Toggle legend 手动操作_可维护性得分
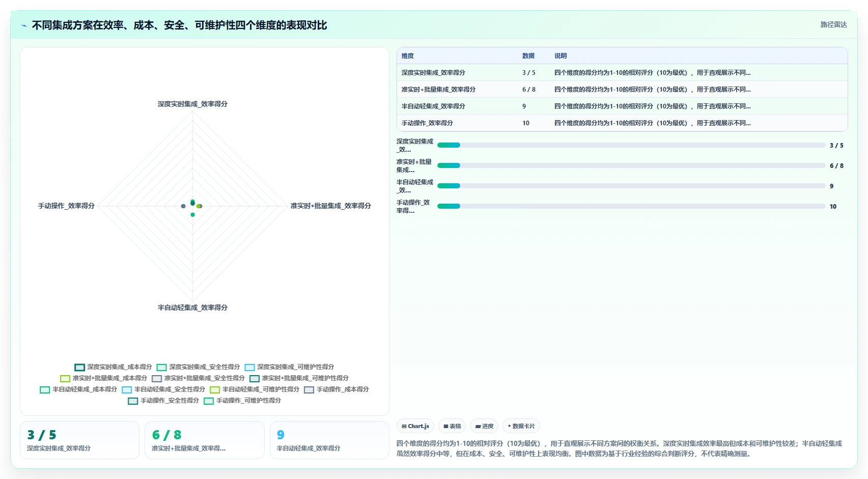 click(x=242, y=401)
